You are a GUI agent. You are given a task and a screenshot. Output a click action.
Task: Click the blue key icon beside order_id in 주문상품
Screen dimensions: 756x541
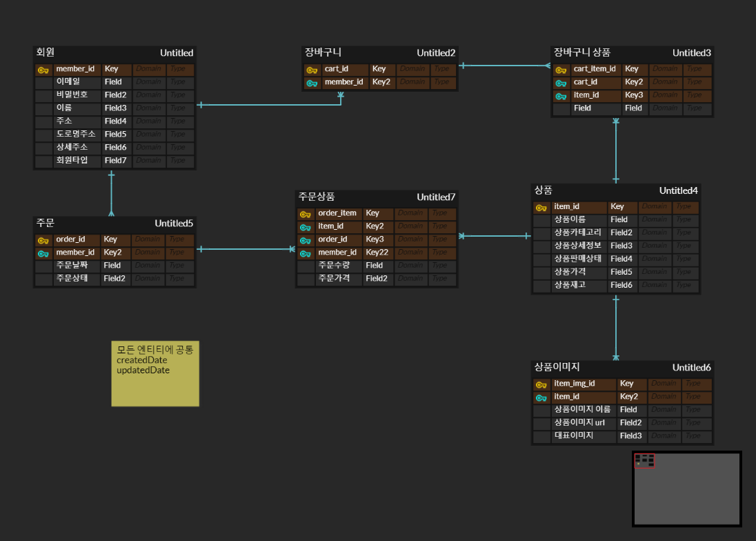pyautogui.click(x=305, y=240)
